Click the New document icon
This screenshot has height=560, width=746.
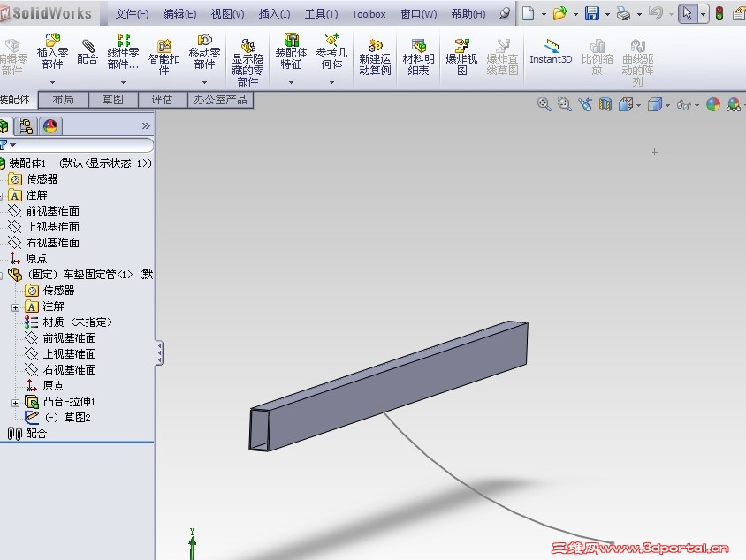[x=528, y=13]
